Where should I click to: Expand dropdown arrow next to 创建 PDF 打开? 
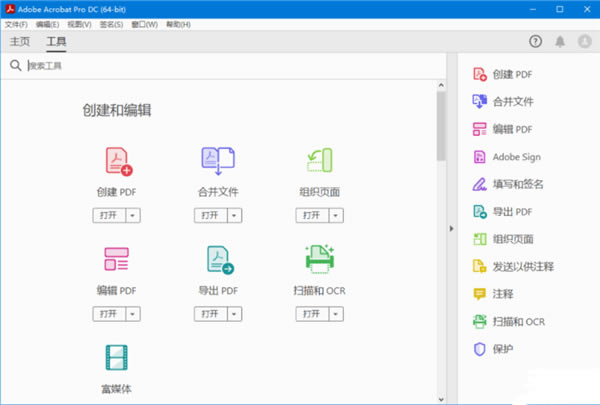pyautogui.click(x=134, y=215)
